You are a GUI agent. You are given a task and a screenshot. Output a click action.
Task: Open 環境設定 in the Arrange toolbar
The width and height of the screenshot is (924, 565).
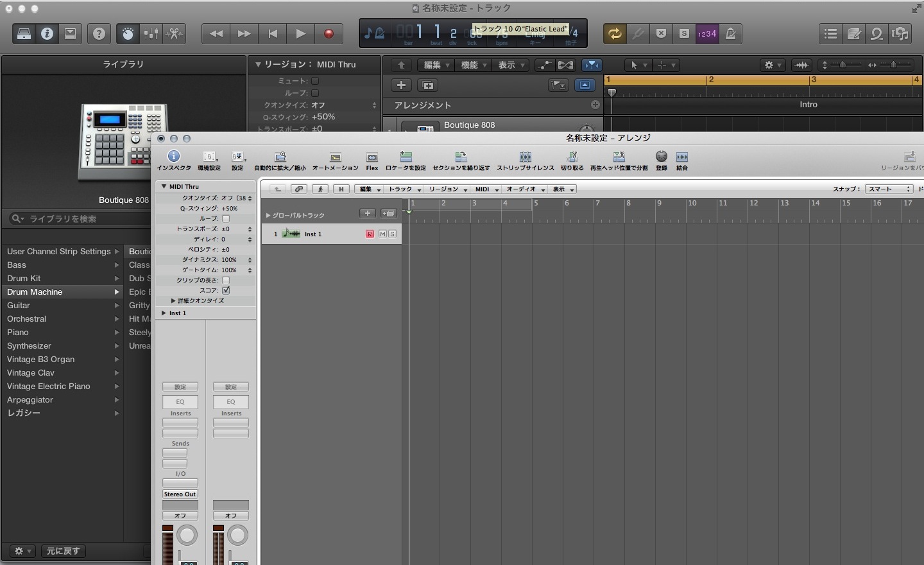[x=209, y=161]
